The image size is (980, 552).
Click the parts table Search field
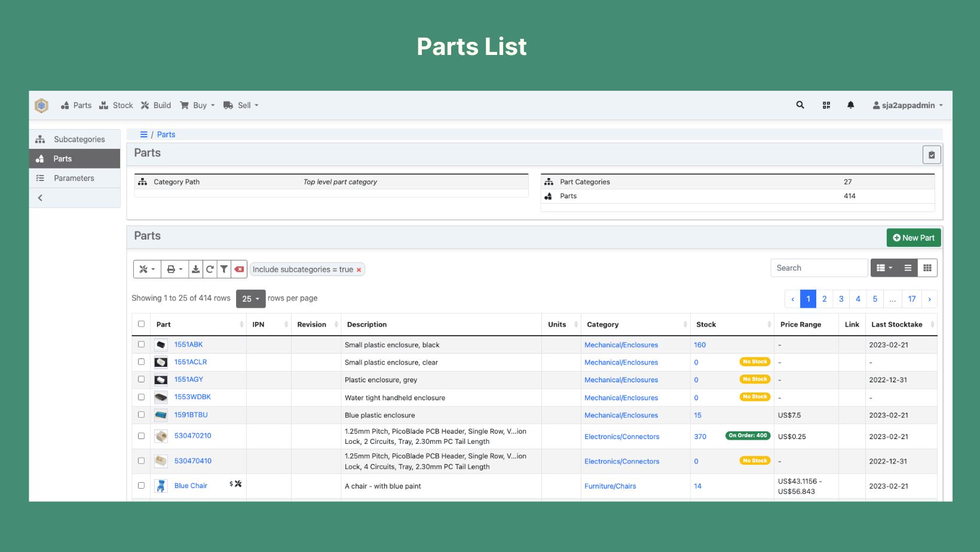pos(818,268)
